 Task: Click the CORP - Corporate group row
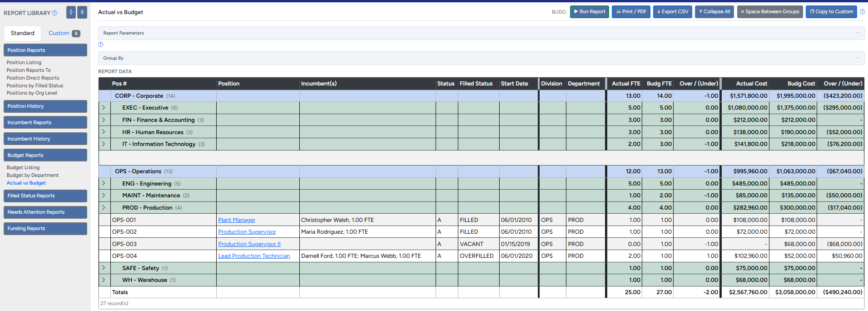click(x=481, y=96)
